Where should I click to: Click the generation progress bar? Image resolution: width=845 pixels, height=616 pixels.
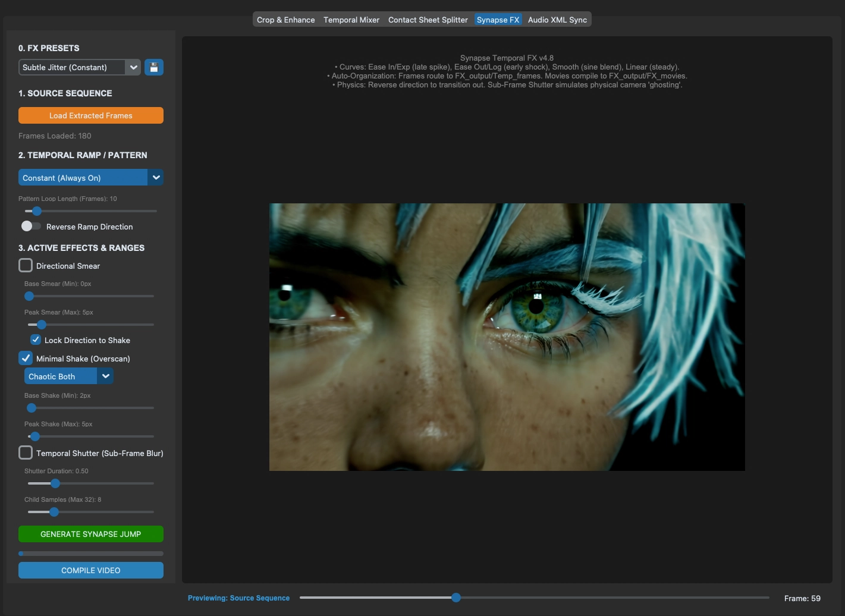point(91,554)
